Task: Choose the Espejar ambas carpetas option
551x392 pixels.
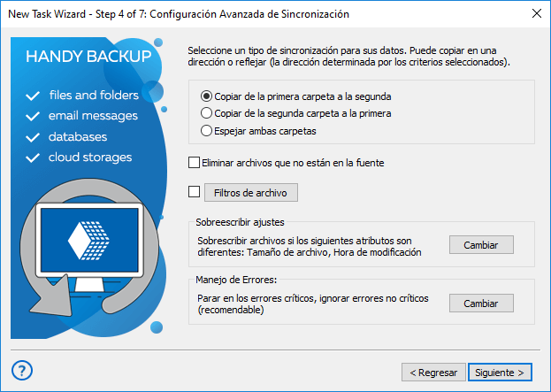Action: 207,131
